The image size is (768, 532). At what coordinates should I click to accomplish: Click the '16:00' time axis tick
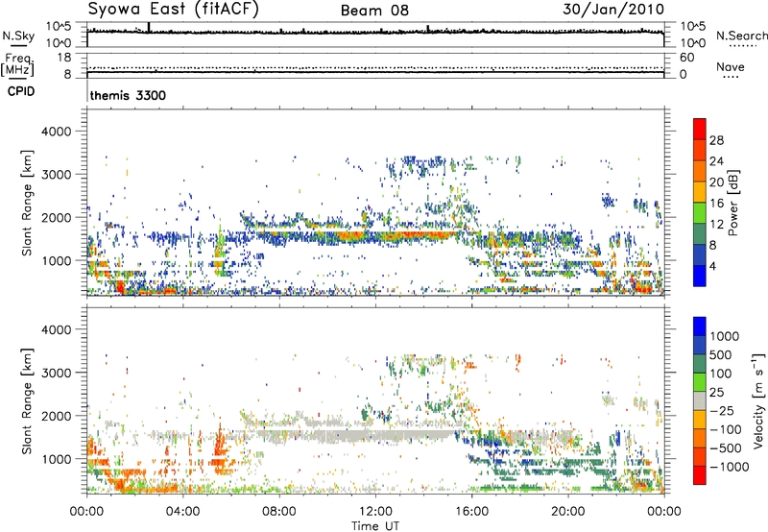pyautogui.click(x=471, y=512)
